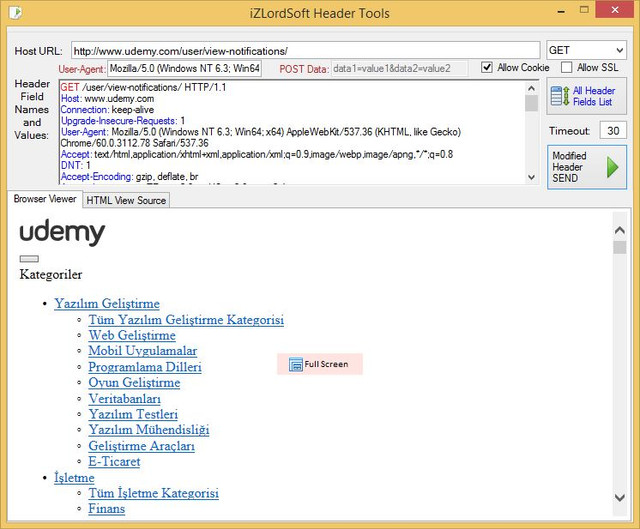Click up arrow of browser viewer scrollbar
The width and height of the screenshot is (640, 529).
(x=620, y=231)
